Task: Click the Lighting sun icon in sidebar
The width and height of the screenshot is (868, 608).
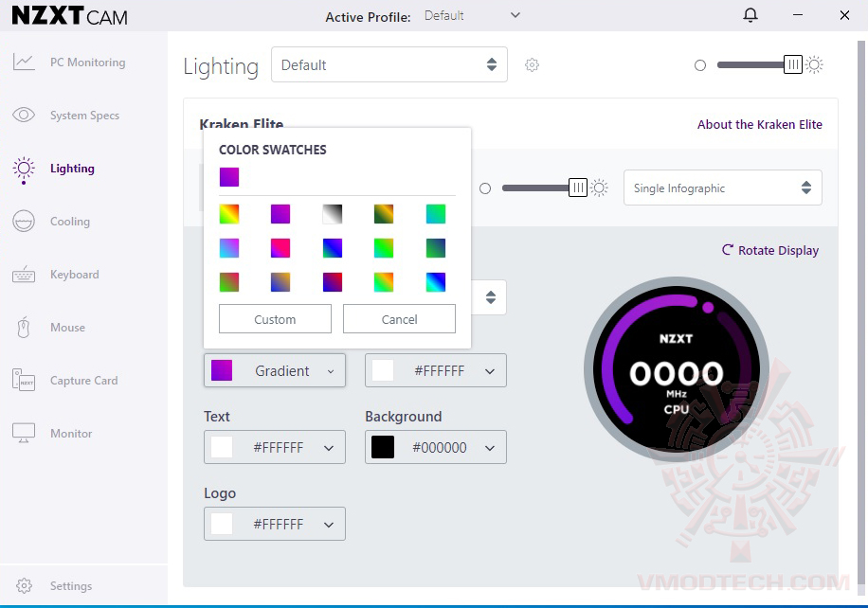Action: (x=24, y=170)
